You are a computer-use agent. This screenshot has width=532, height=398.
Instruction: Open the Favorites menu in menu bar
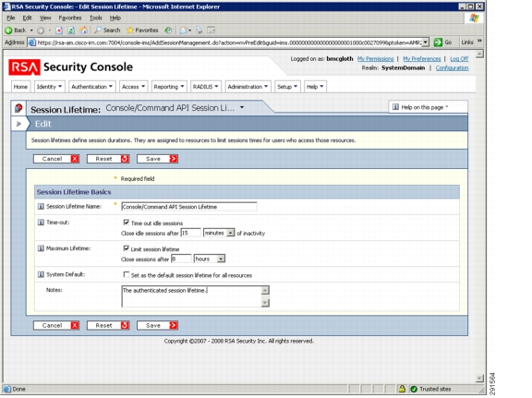[x=70, y=18]
